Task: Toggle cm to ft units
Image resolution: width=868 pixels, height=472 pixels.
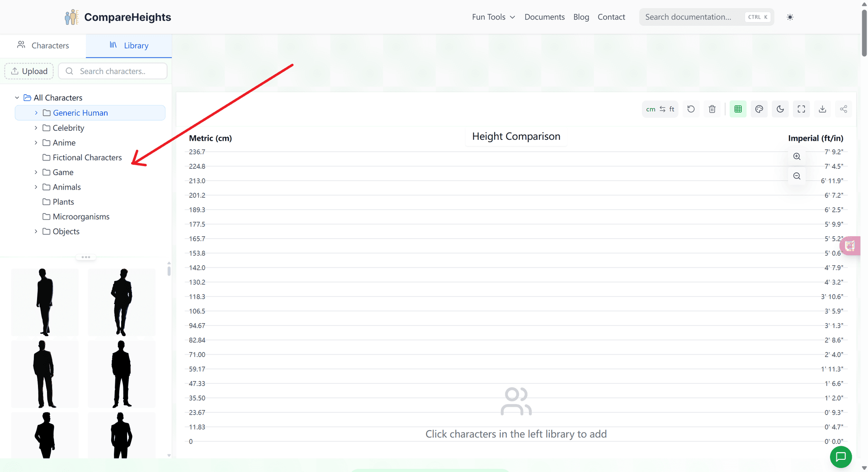Action: (660, 109)
